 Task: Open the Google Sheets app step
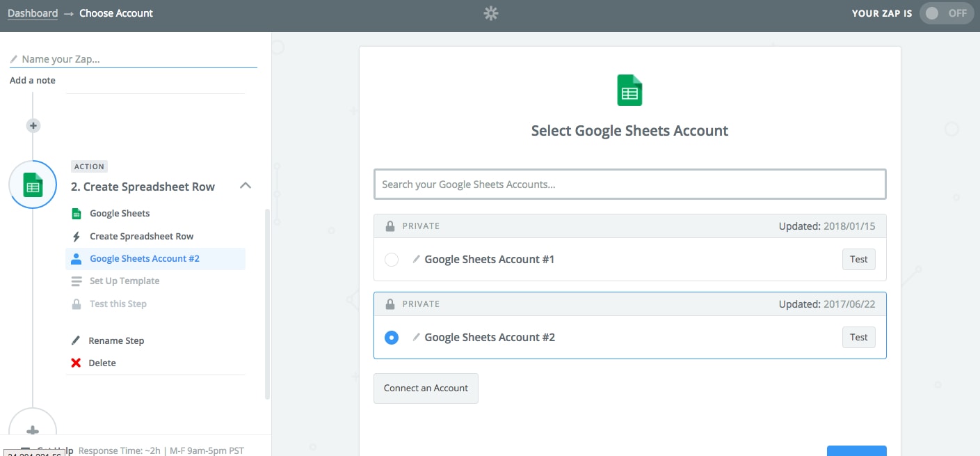120,214
